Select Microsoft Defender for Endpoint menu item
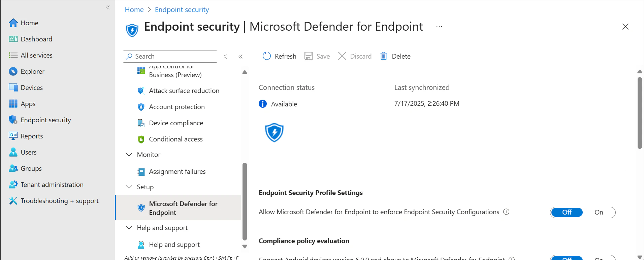 [x=178, y=208]
